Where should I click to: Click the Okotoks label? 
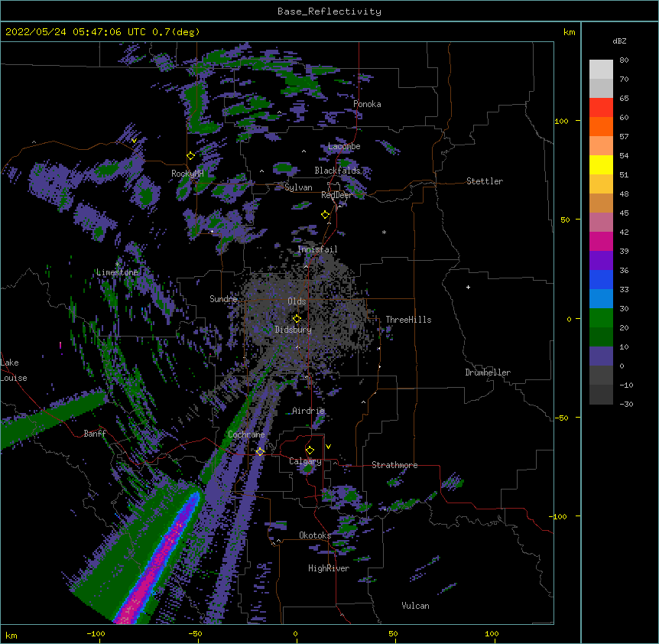tap(315, 535)
